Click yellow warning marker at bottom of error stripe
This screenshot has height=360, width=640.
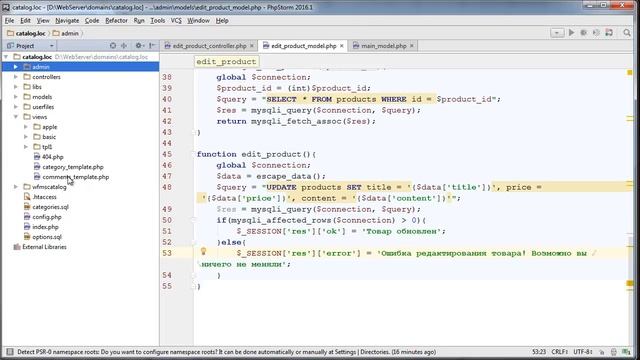pos(630,283)
